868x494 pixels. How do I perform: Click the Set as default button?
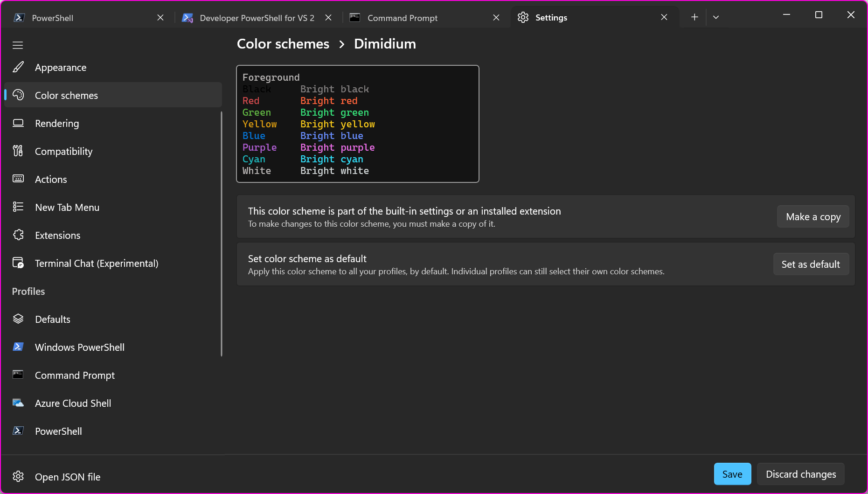pyautogui.click(x=811, y=264)
